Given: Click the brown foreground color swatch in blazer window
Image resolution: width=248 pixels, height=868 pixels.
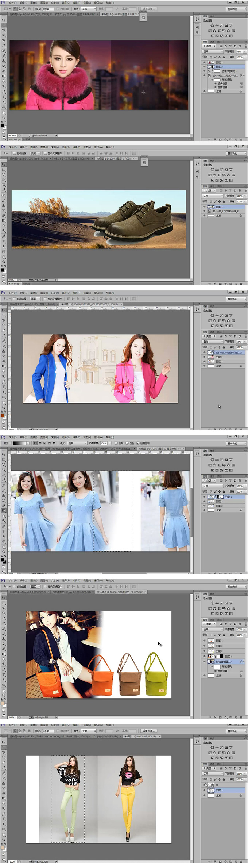Looking at the screenshot, I should tap(3, 415).
